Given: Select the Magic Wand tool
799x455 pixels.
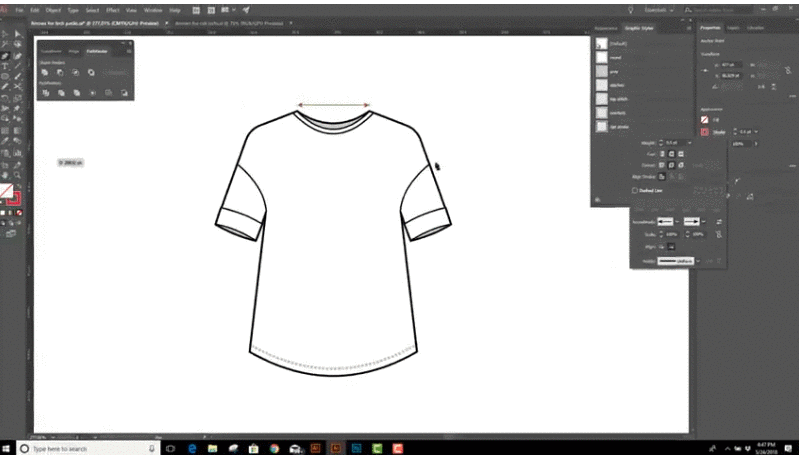Looking at the screenshot, I should 5,45.
